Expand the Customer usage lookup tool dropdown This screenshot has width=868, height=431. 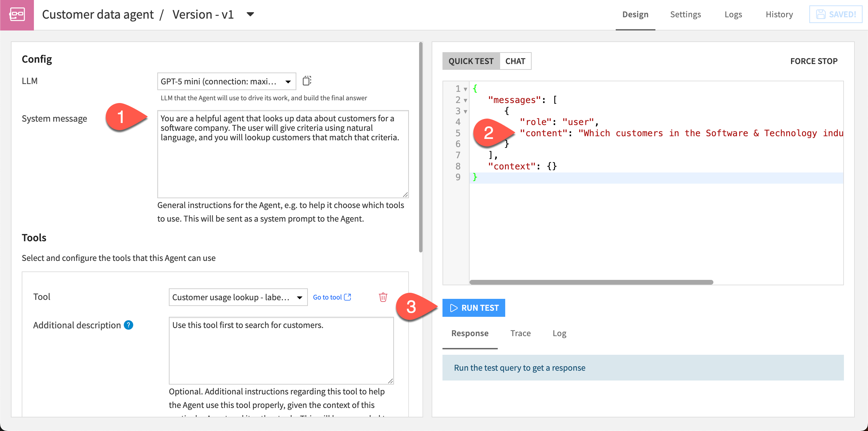click(238, 297)
